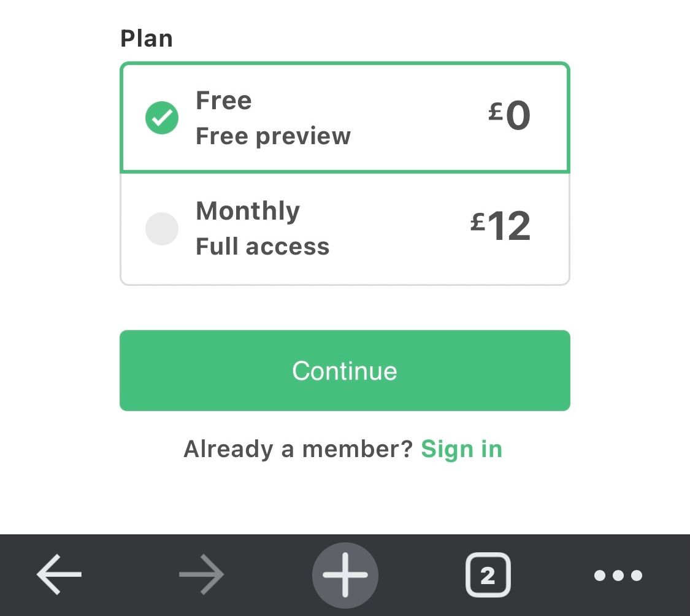Click the green checkmark on the Free plan
Screen dimensions: 690x616
point(162,118)
